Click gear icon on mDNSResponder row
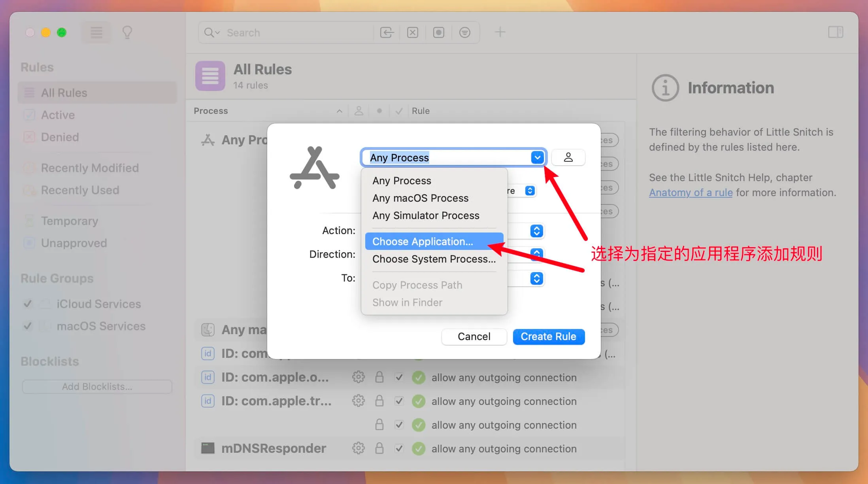The width and height of the screenshot is (868, 484). 358,448
